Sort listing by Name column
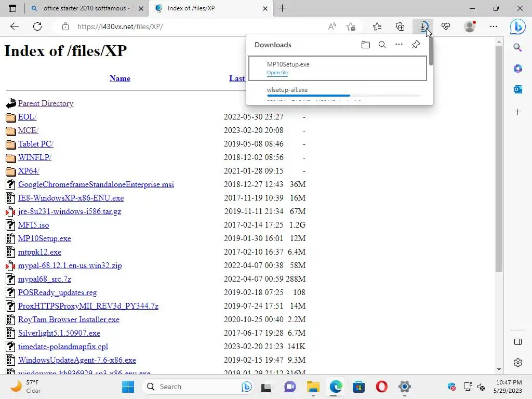Viewport: 532px width, 399px height. 120,78
